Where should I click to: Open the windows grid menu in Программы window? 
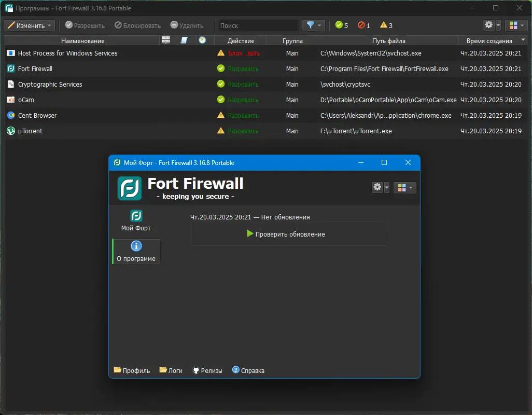(x=516, y=25)
